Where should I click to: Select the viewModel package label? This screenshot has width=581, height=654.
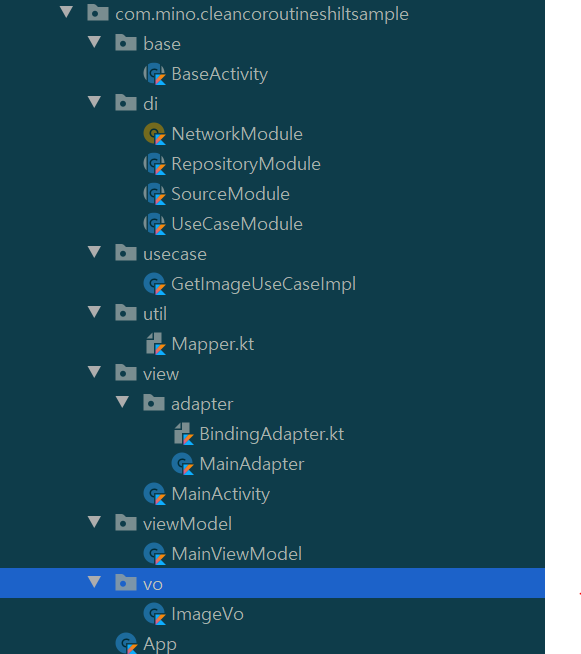pos(187,524)
